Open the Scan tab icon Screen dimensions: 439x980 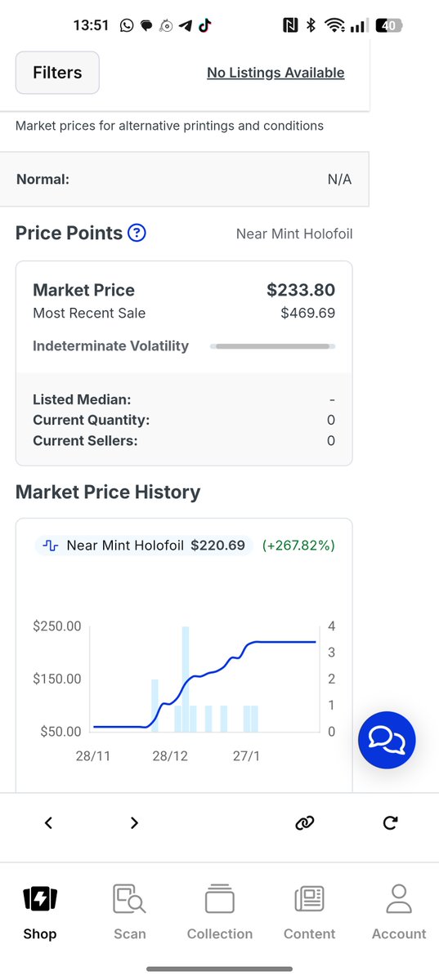click(x=129, y=899)
